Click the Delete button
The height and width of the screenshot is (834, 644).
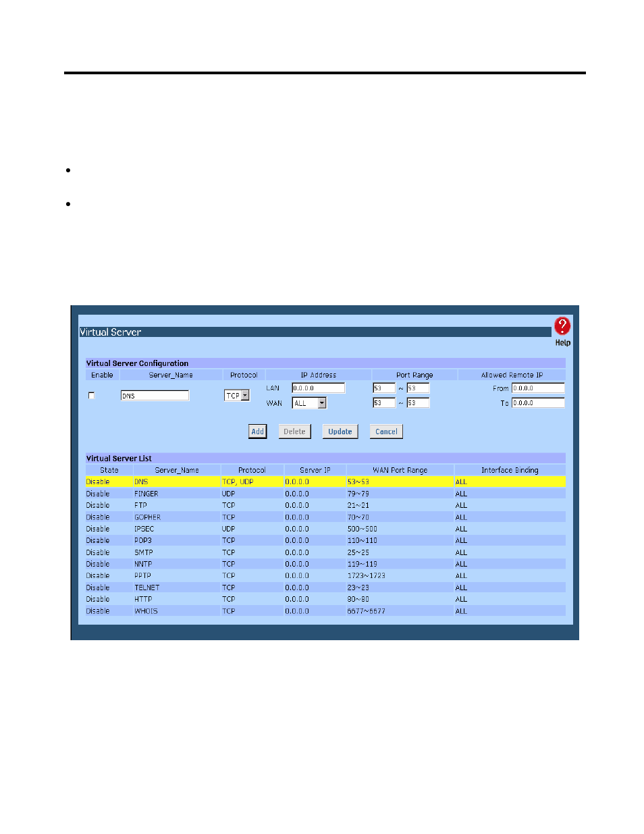point(294,432)
